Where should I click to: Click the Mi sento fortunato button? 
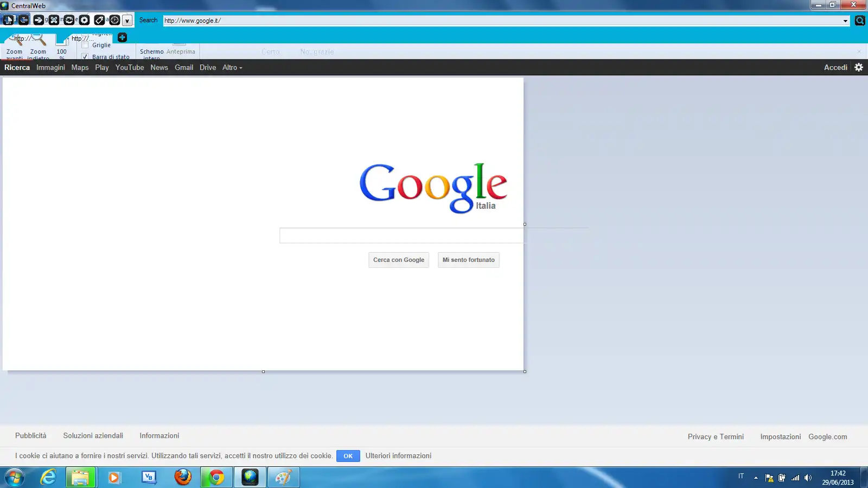coord(469,260)
